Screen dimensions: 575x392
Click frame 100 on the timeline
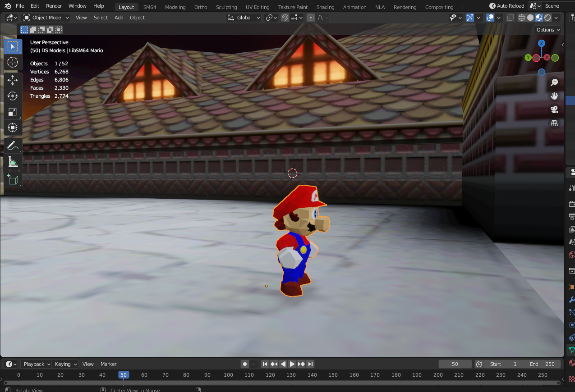(228, 375)
